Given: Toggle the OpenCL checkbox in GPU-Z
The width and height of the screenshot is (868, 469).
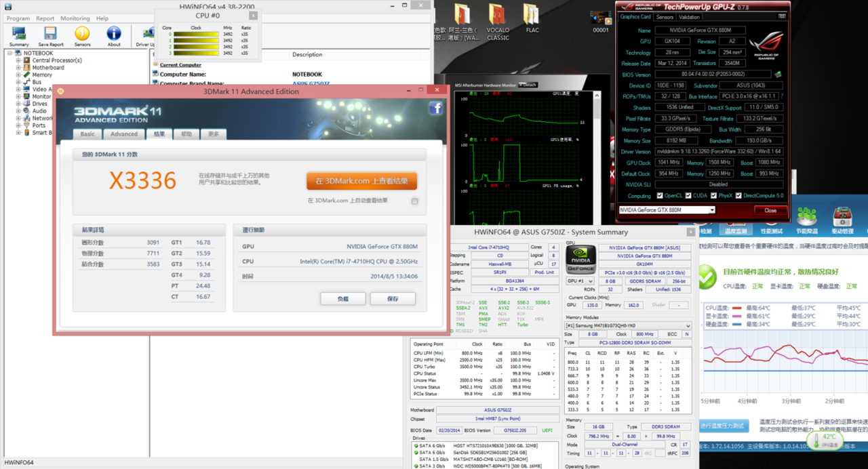Looking at the screenshot, I should (x=660, y=195).
